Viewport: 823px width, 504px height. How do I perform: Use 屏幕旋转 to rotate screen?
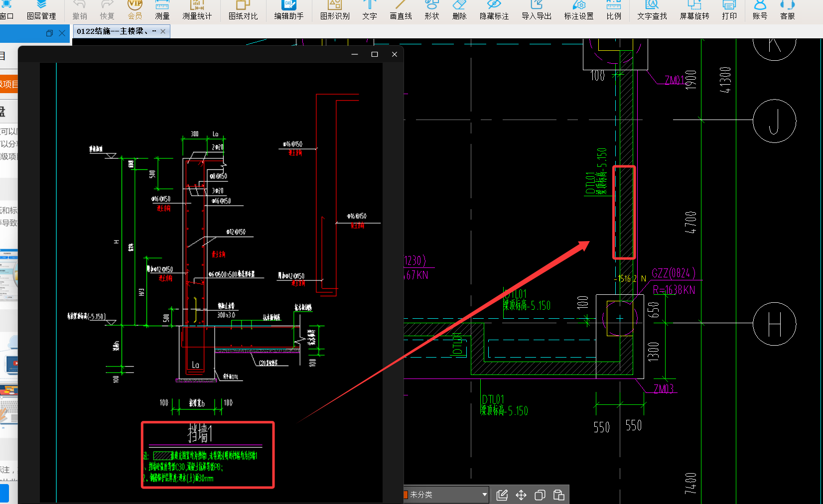coord(694,10)
